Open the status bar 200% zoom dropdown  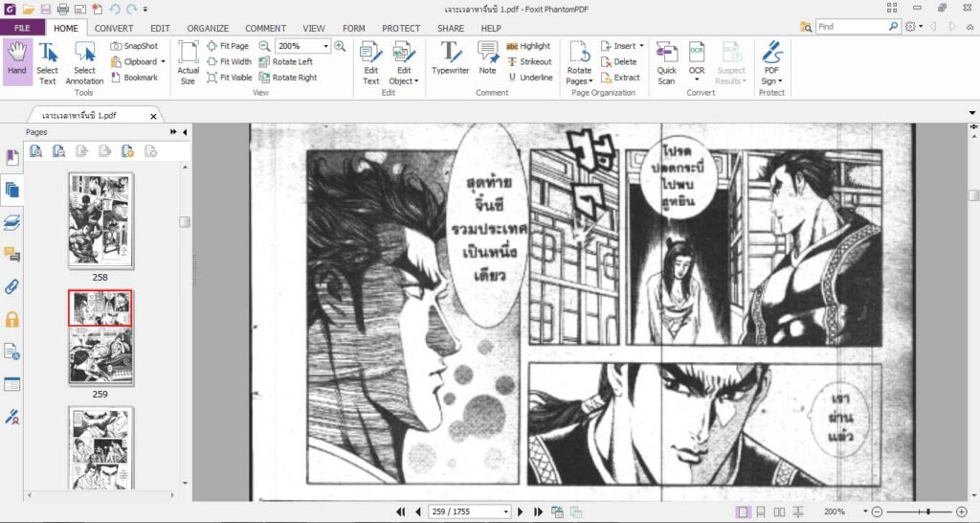[865, 512]
